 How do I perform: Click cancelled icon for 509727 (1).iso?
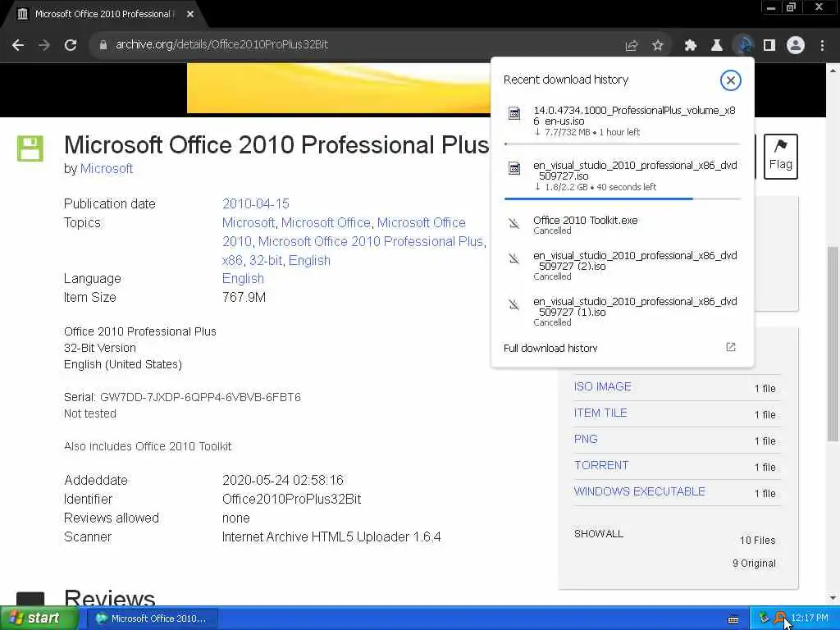[514, 305]
